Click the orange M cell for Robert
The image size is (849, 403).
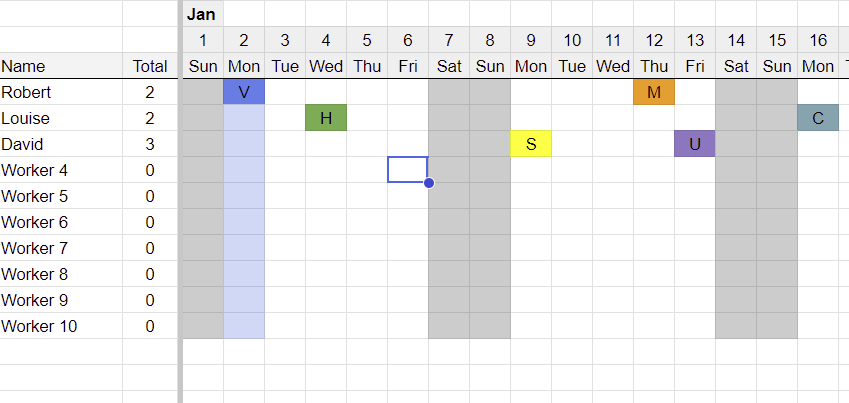(654, 92)
